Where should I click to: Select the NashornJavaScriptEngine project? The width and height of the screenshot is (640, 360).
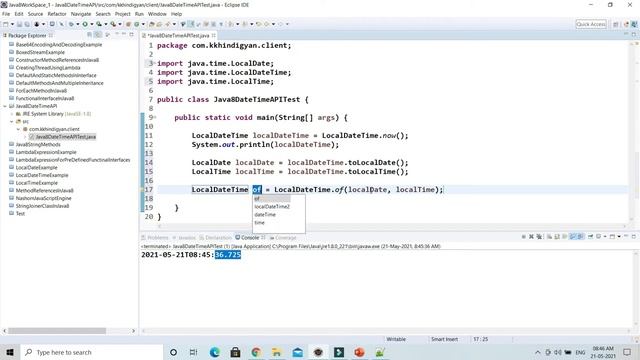tap(43, 198)
